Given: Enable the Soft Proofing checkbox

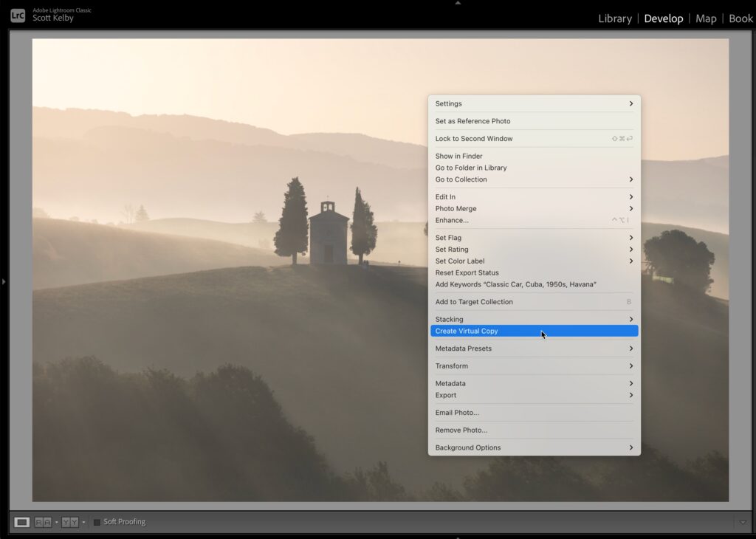Looking at the screenshot, I should tap(97, 522).
